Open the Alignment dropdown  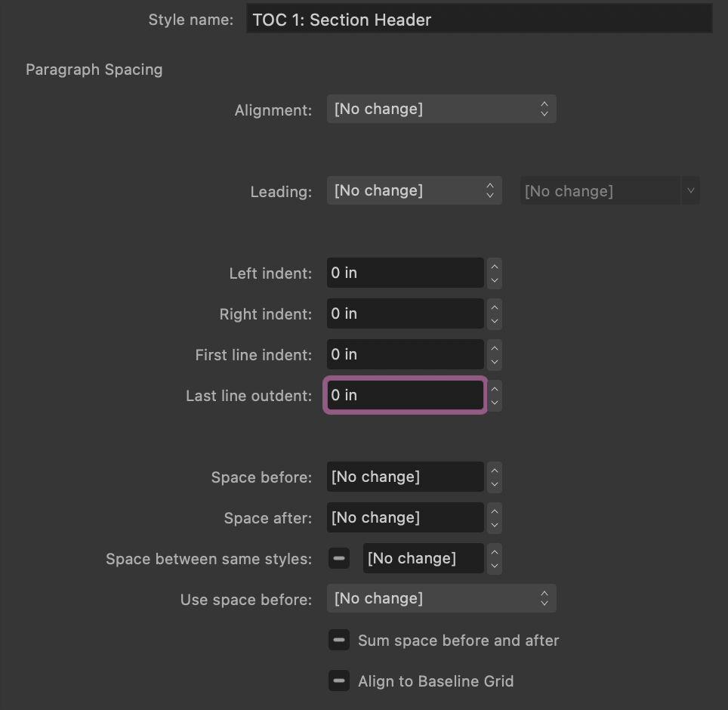tap(442, 109)
